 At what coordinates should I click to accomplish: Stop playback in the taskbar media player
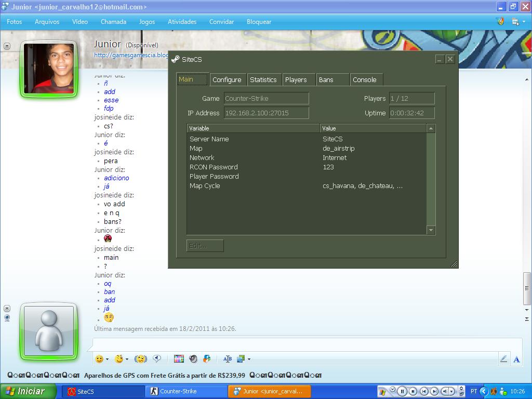point(413,392)
